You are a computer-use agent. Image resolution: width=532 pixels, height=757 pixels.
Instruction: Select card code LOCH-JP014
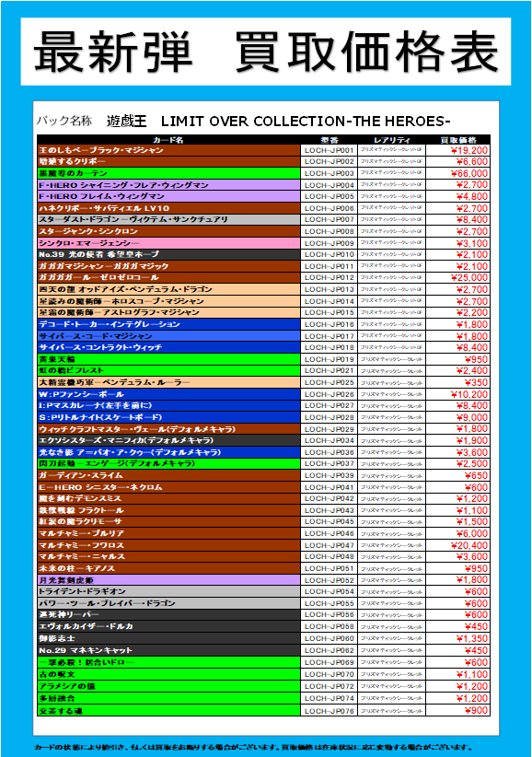(330, 301)
